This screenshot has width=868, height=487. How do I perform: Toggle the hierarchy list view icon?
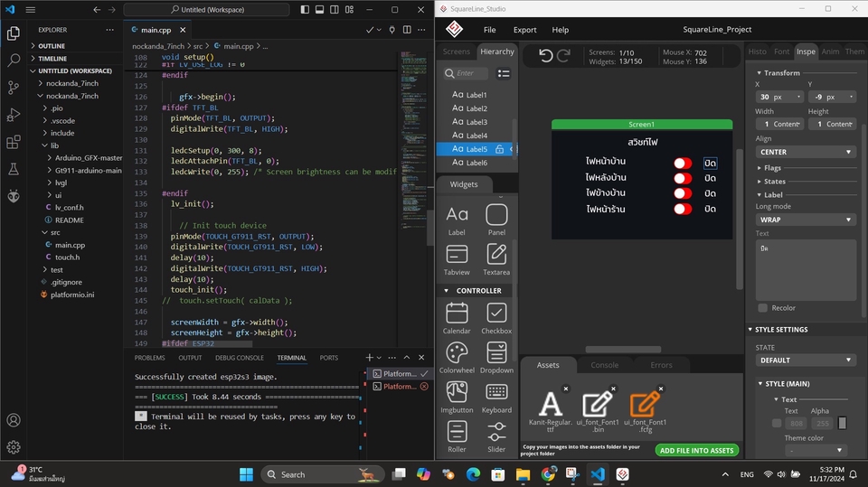[x=504, y=73]
